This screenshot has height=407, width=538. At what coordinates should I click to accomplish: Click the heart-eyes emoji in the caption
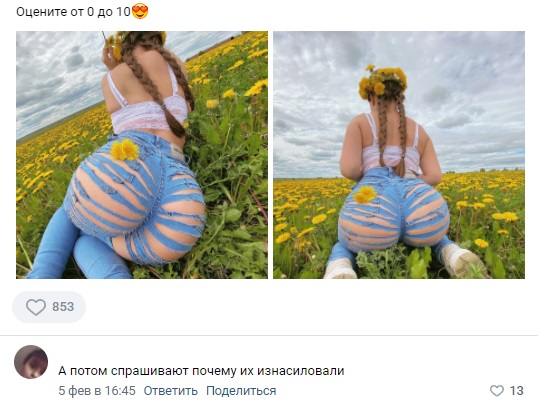[140, 11]
